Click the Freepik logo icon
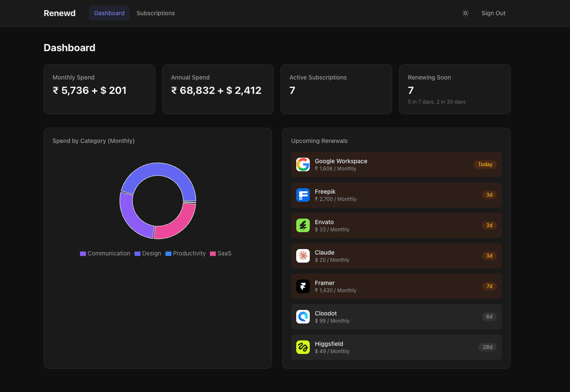Screen dimensions: 570x392 click(x=303, y=195)
